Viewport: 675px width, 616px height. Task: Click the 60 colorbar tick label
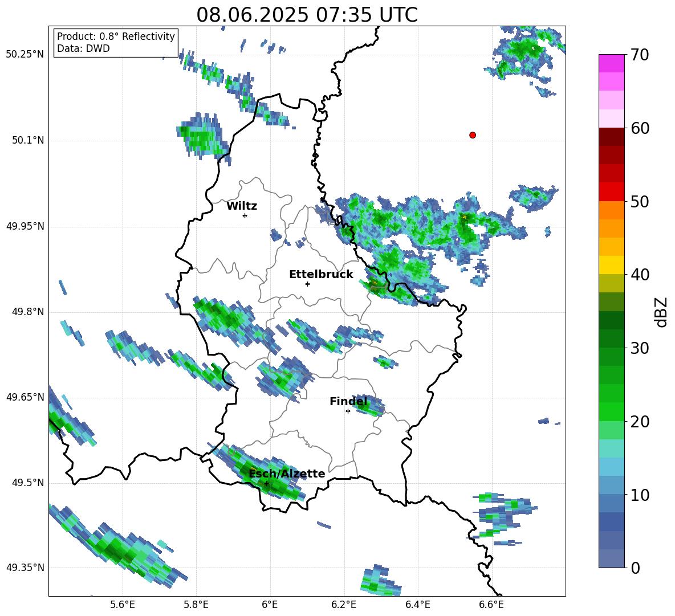pyautogui.click(x=640, y=128)
